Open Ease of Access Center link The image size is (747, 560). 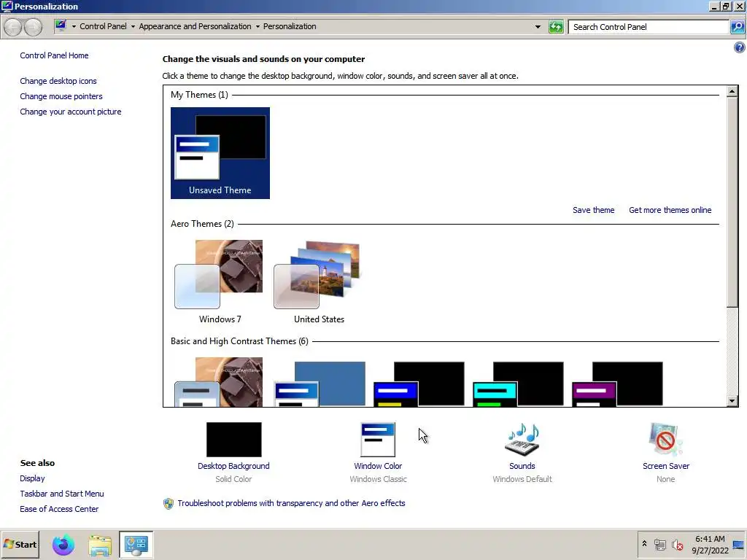coord(59,509)
